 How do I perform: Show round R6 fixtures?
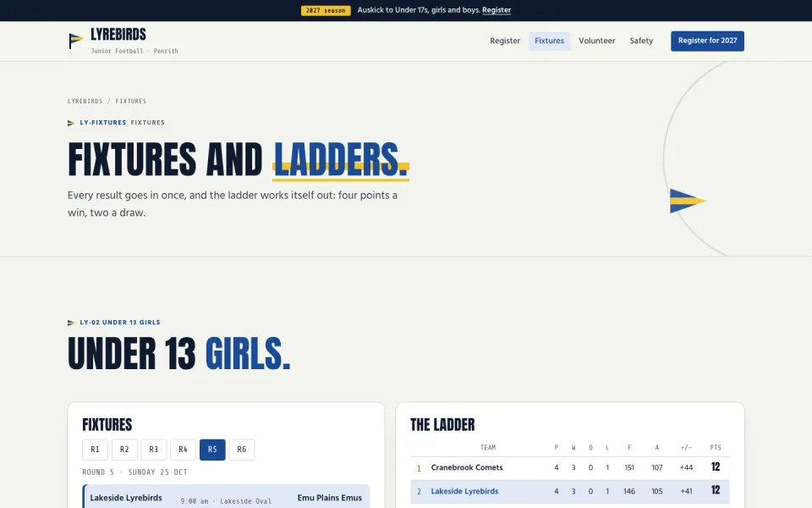pos(242,450)
